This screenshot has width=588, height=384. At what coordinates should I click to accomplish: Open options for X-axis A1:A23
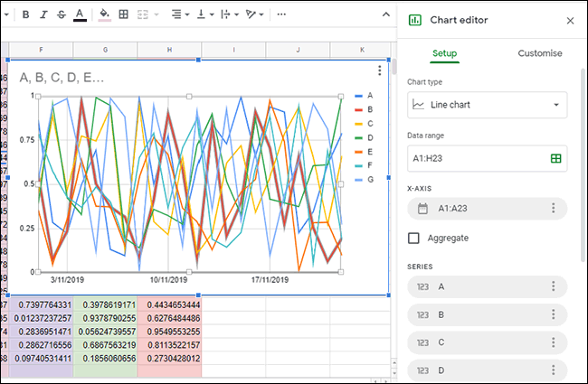tap(553, 209)
